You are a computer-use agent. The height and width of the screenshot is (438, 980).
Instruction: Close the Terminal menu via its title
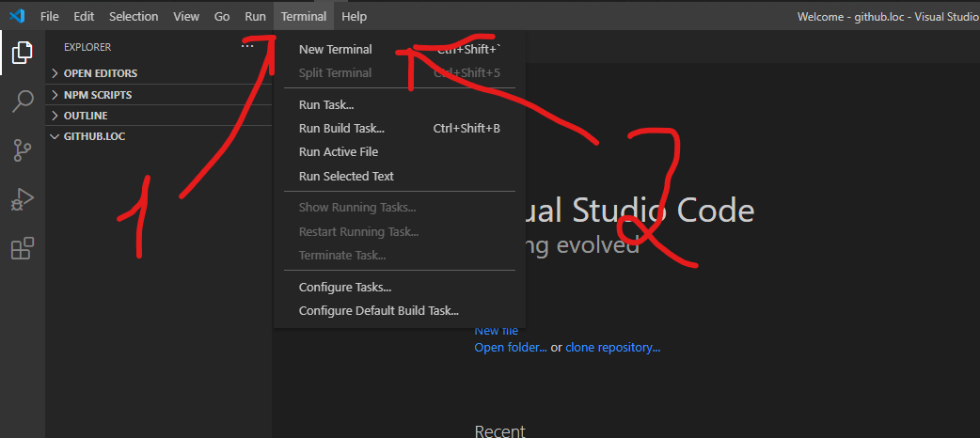pos(304,17)
